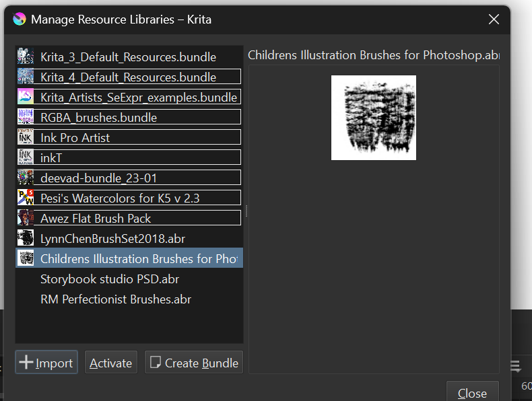Click the Krita logo in title bar
The height and width of the screenshot is (401, 532).
click(x=20, y=19)
